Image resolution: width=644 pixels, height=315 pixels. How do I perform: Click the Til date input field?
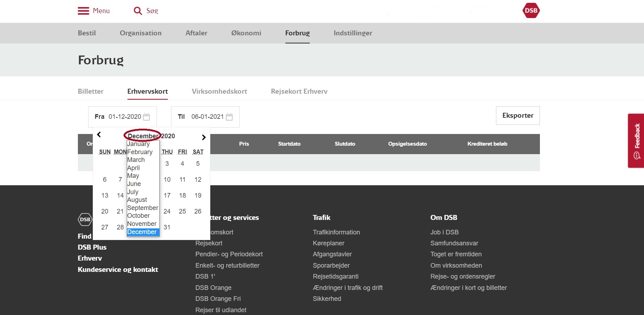click(x=207, y=117)
